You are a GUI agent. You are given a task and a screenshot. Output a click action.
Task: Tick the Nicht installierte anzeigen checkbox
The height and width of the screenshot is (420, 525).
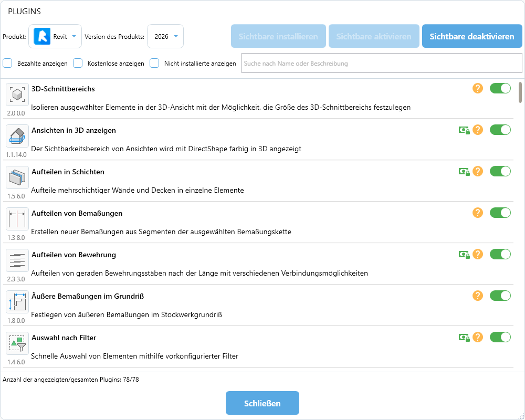coord(154,64)
